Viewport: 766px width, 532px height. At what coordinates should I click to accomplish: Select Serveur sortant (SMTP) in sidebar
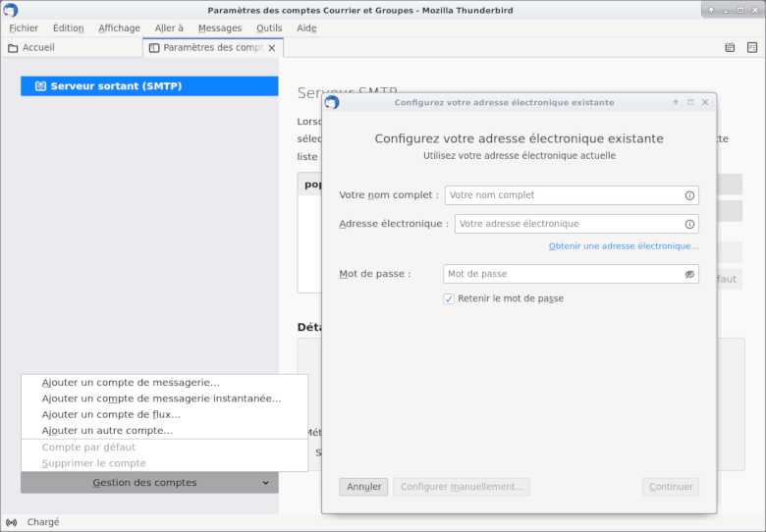tap(149, 86)
